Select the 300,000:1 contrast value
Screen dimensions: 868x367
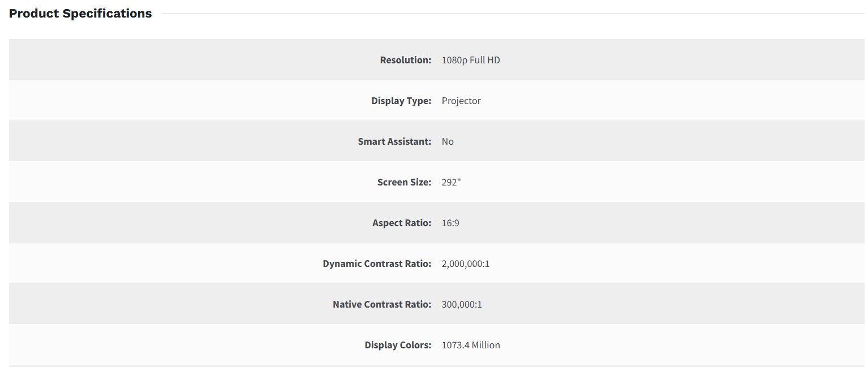click(x=462, y=304)
